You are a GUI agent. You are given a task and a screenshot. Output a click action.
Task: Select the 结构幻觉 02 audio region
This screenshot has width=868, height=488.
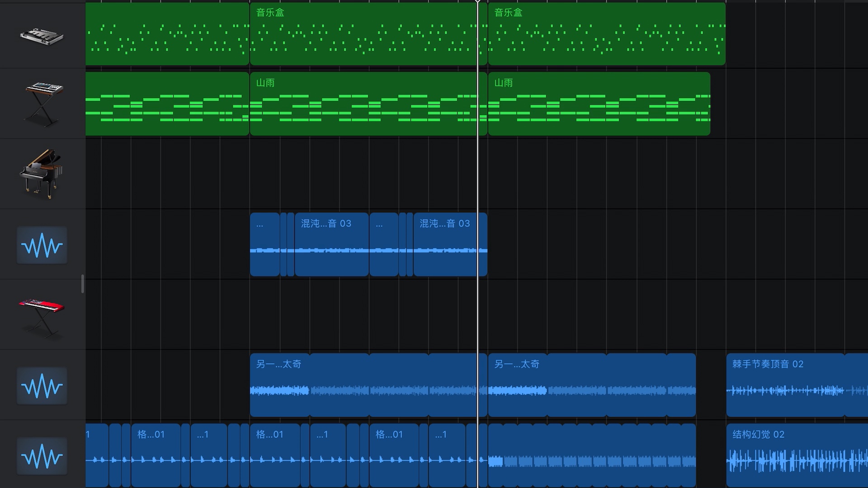(x=797, y=455)
